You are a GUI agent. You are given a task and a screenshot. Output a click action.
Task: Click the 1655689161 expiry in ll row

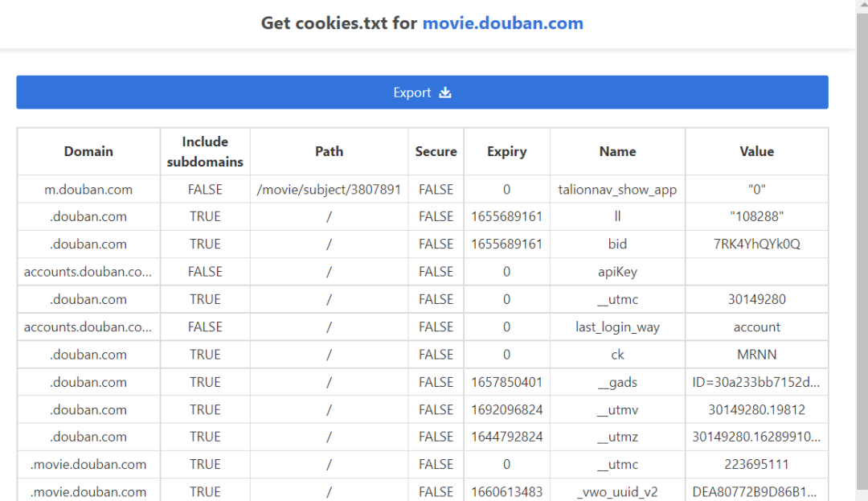[507, 216]
